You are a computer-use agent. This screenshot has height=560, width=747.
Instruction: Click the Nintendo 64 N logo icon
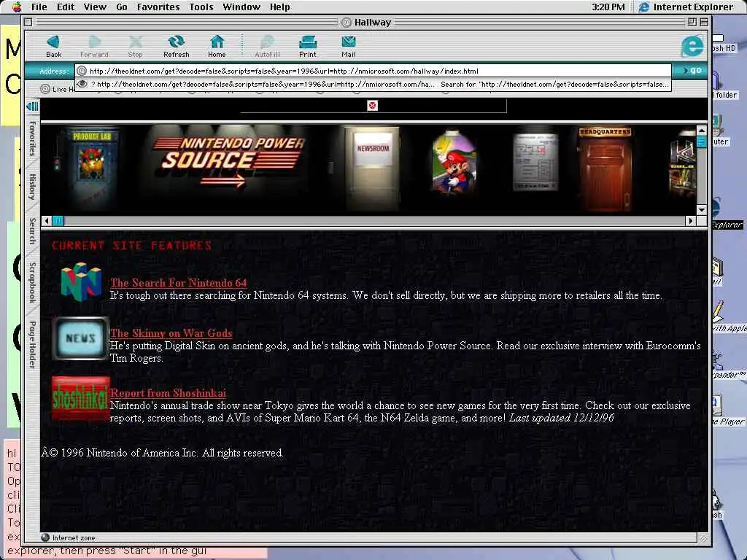(x=81, y=282)
